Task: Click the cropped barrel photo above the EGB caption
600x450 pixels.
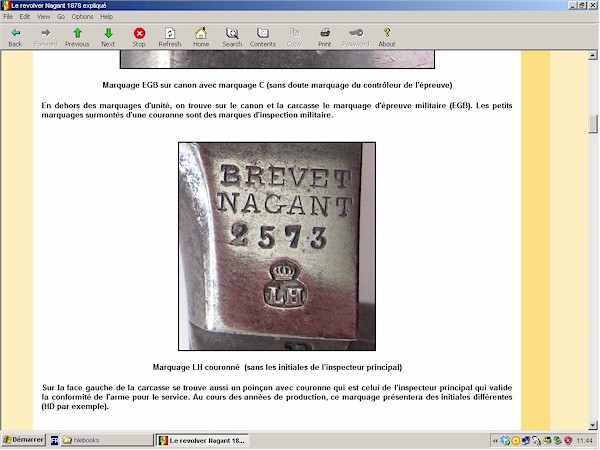Action: pyautogui.click(x=277, y=59)
